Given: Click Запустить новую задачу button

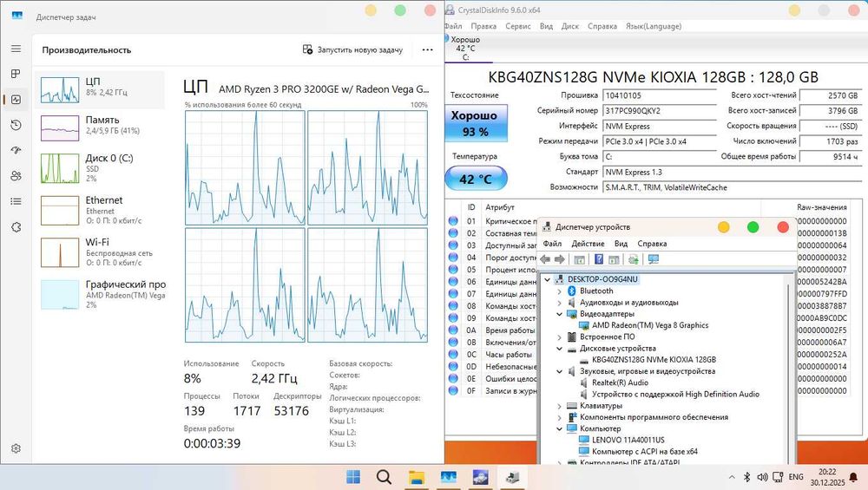Looking at the screenshot, I should coord(352,49).
